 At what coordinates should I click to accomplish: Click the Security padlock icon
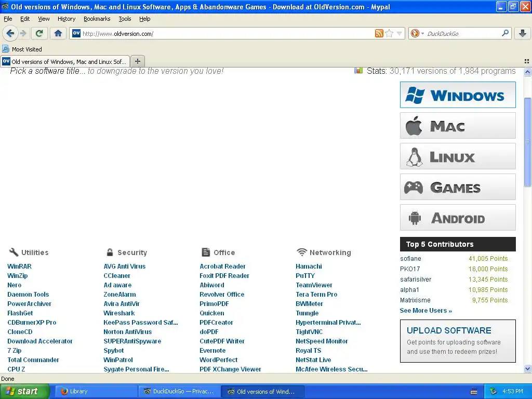pos(110,252)
